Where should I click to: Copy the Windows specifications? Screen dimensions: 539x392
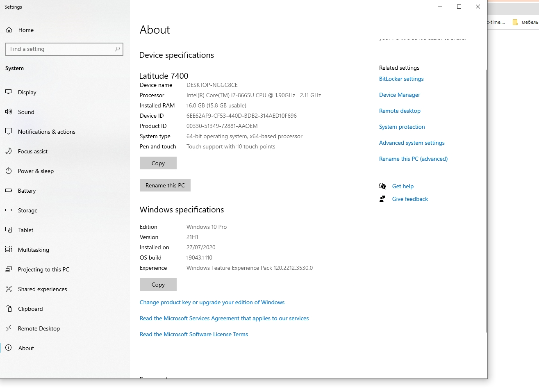coord(158,285)
